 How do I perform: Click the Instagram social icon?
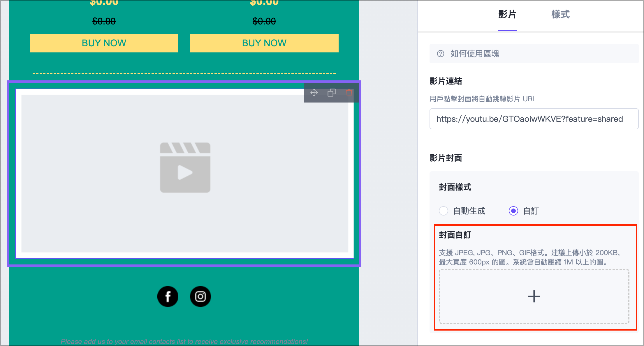click(x=200, y=296)
